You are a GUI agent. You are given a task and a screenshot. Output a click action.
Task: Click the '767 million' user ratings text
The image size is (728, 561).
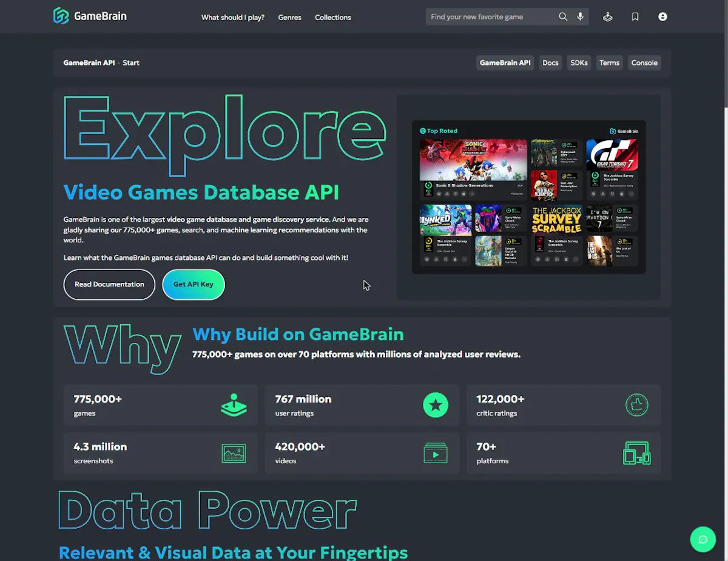pyautogui.click(x=303, y=399)
